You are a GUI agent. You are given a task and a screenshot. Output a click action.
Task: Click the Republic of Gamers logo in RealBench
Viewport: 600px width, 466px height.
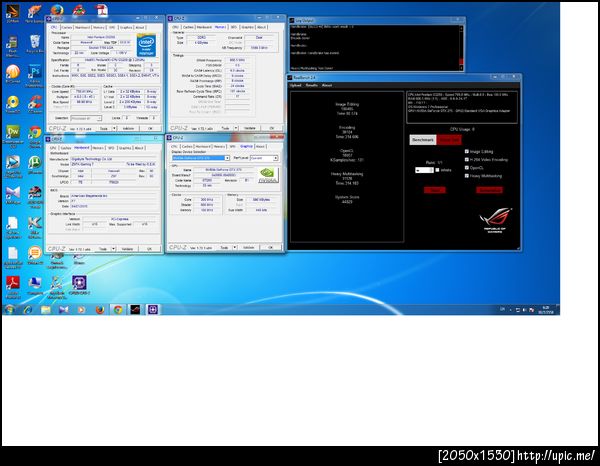(495, 220)
